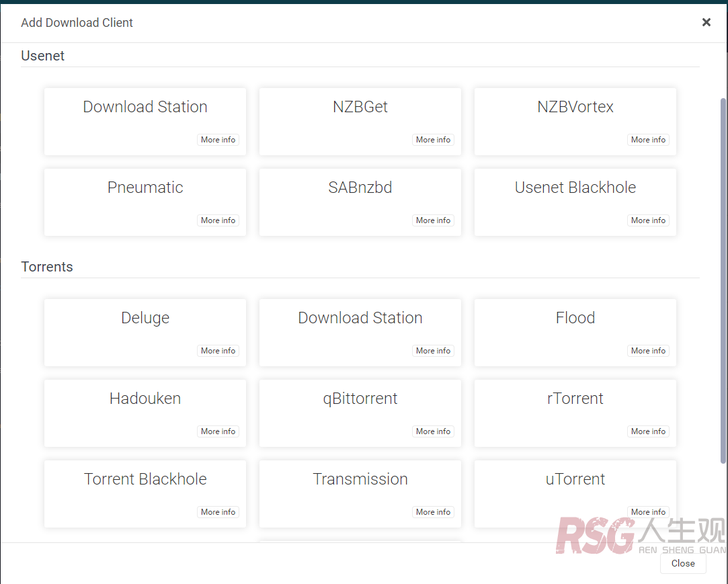Choose SABnzbd as download client
This screenshot has height=584, width=728.
coord(360,202)
